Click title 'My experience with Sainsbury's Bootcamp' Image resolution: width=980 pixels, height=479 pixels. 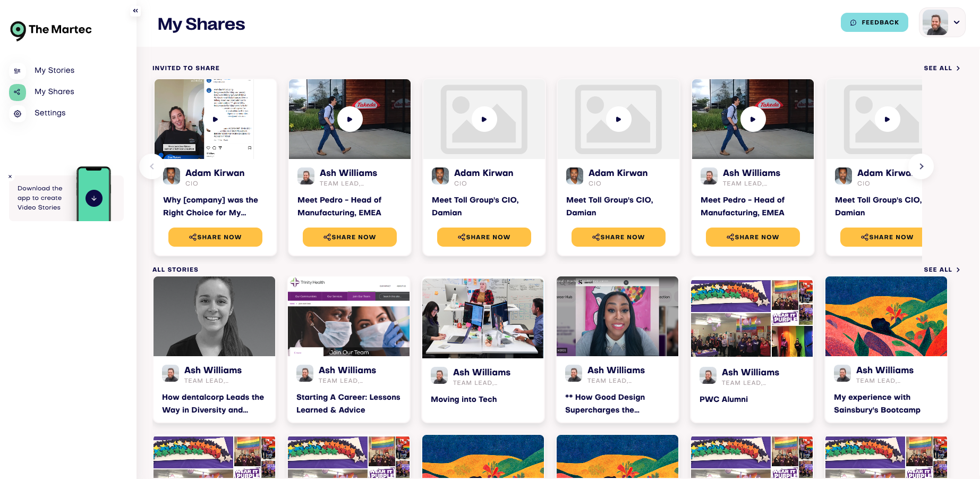click(877, 404)
